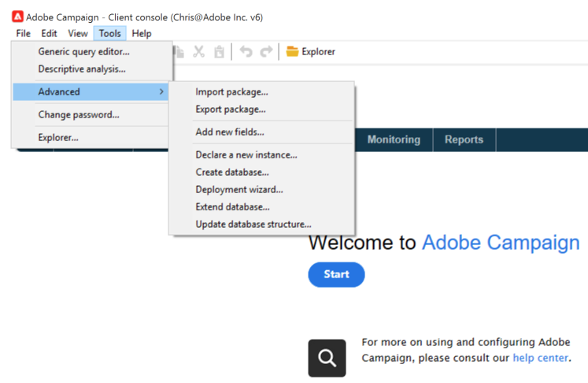Choose Extend database menu entry
Screen dimensions: 588x383
click(x=262, y=207)
